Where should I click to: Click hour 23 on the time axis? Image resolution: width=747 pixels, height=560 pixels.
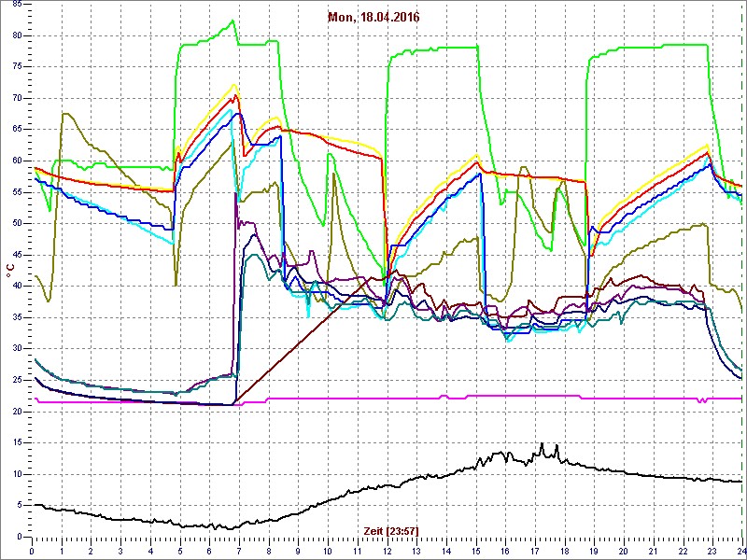tap(712, 552)
